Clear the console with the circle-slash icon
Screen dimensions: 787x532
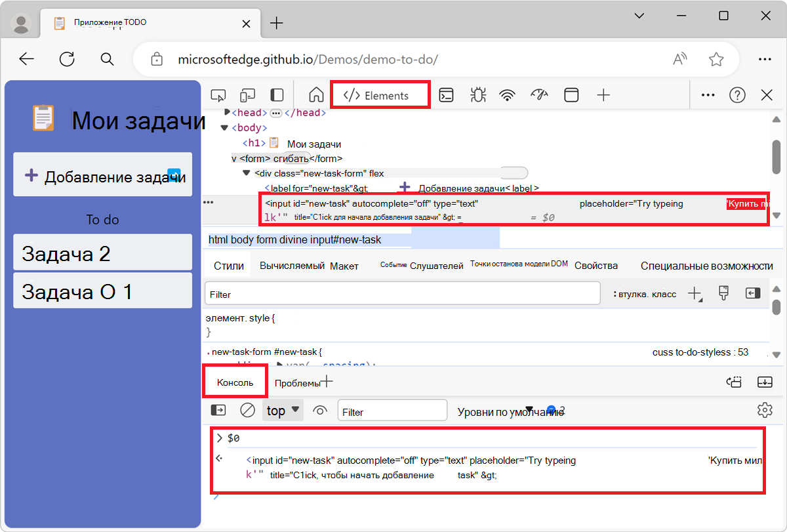(247, 411)
